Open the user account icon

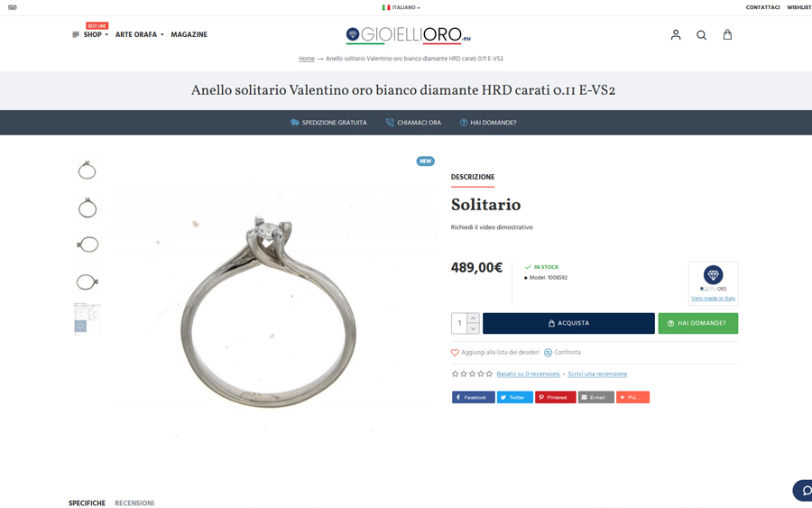click(x=675, y=34)
